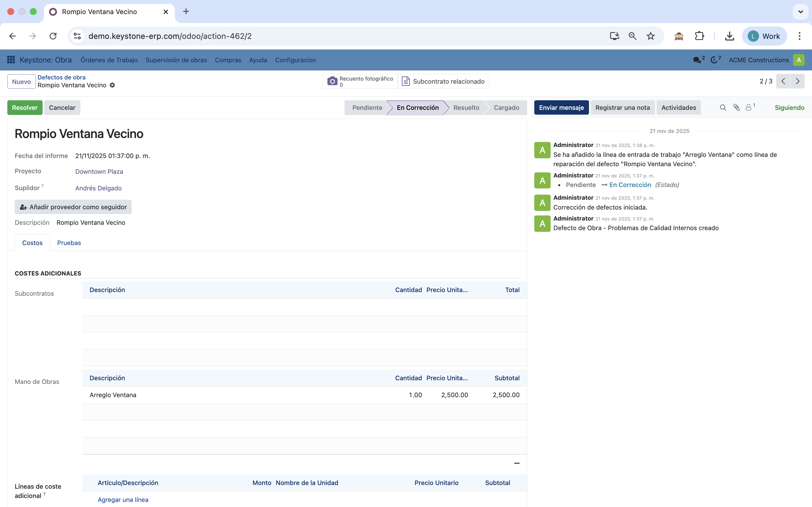Viewport: 812px width, 507px height.
Task: Click the green Resolver button
Action: coord(25,108)
